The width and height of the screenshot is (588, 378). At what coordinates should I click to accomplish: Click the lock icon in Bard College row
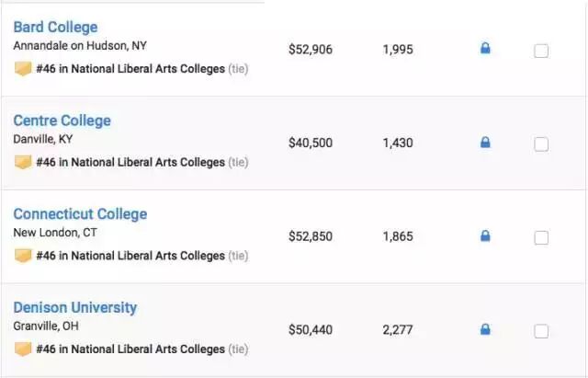point(485,49)
